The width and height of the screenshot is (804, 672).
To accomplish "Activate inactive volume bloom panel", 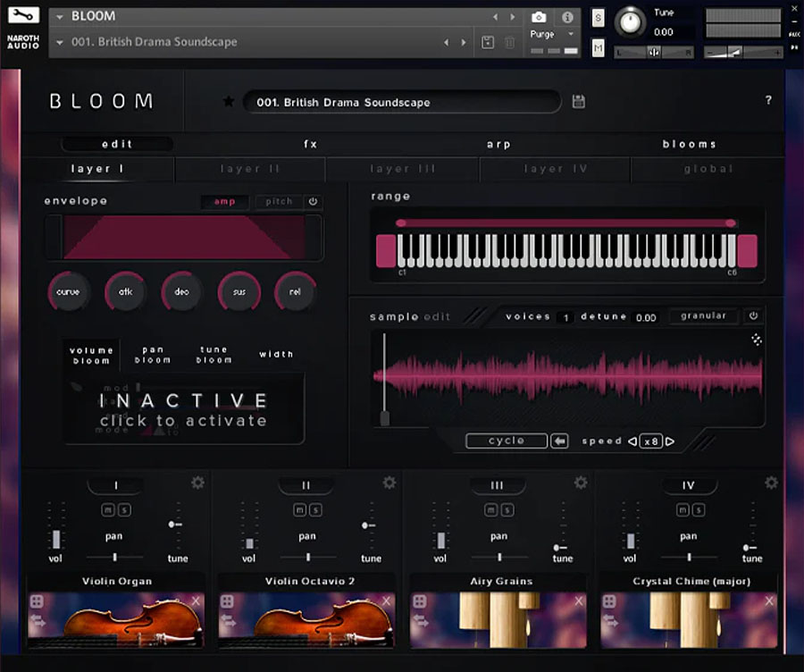I will point(183,410).
